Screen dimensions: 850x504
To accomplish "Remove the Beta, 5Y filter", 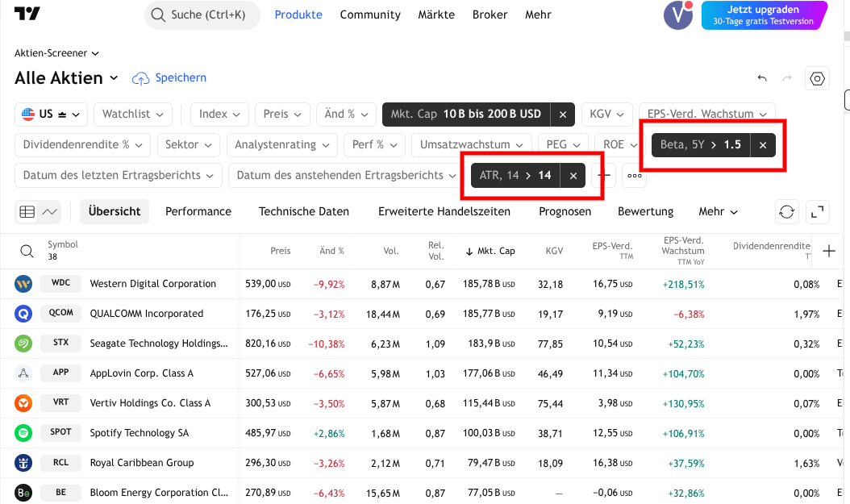I will [x=763, y=144].
